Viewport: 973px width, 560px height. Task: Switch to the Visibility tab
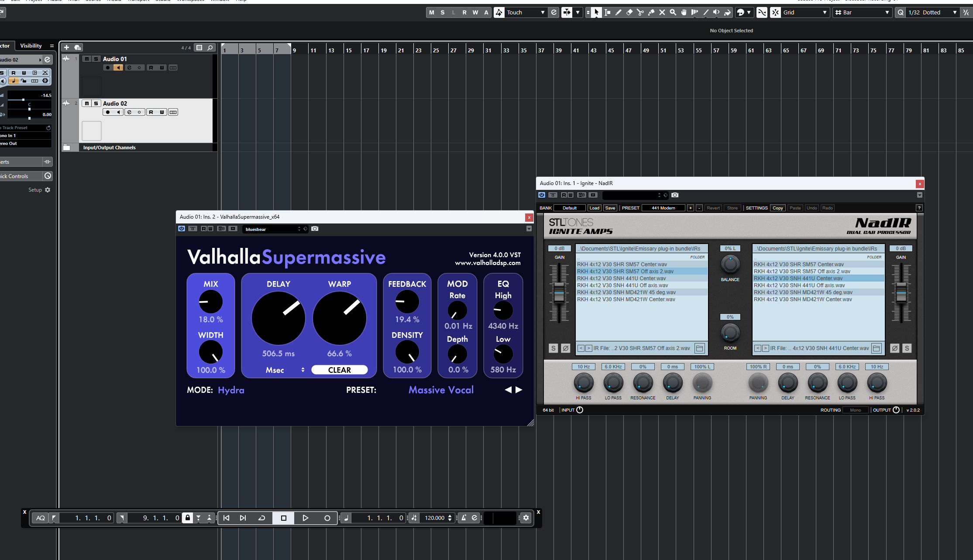(x=31, y=46)
